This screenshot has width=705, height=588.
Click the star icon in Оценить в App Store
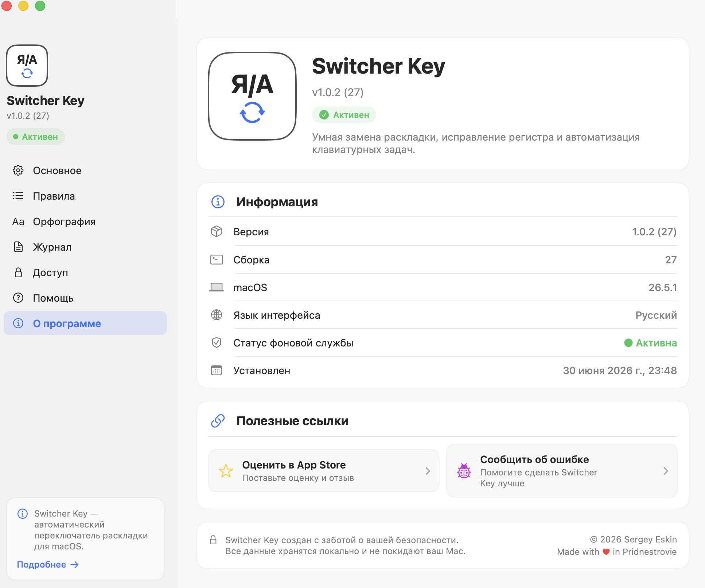point(226,471)
